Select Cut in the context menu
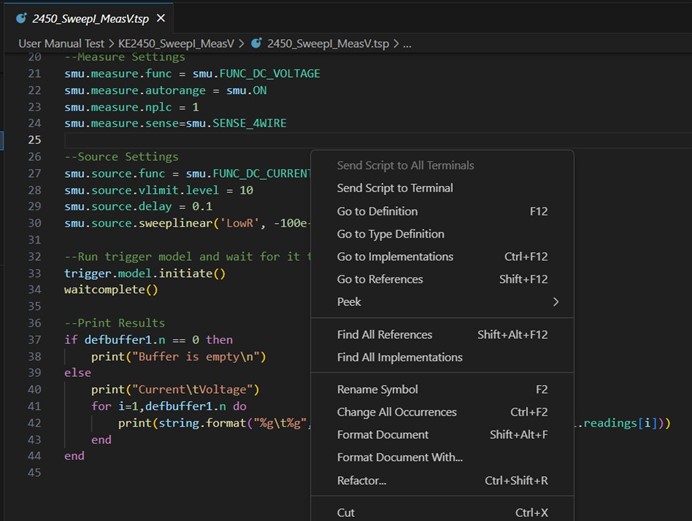The image size is (692, 521). tap(346, 513)
